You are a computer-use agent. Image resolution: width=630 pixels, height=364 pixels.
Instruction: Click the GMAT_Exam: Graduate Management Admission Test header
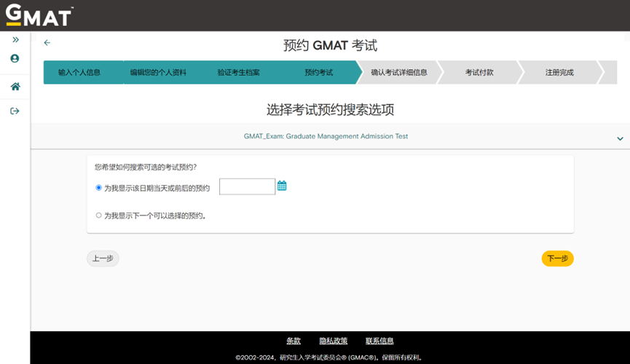coord(326,136)
